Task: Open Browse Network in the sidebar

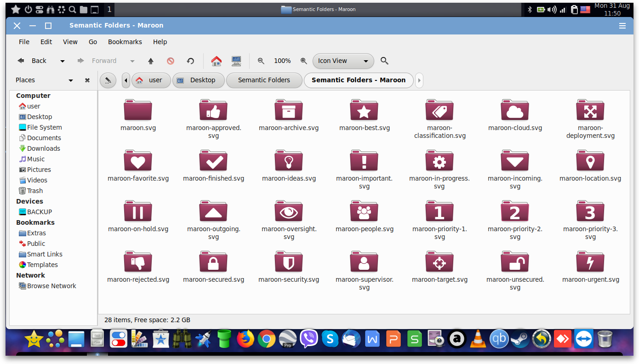Action: pos(47,286)
